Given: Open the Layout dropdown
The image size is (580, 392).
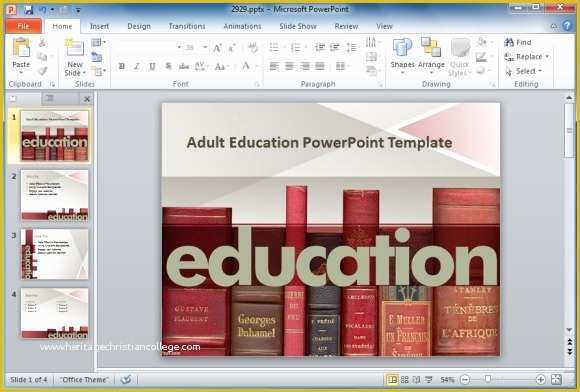Looking at the screenshot, I should tap(98, 43).
